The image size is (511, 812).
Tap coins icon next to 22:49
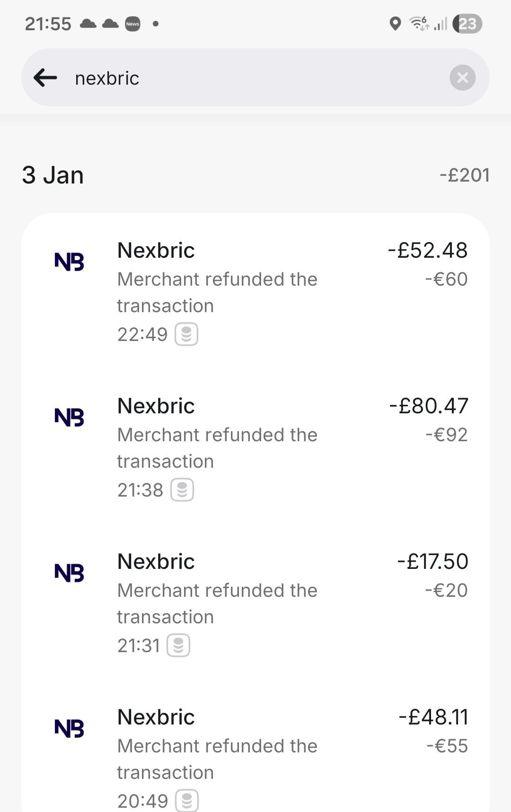186,334
